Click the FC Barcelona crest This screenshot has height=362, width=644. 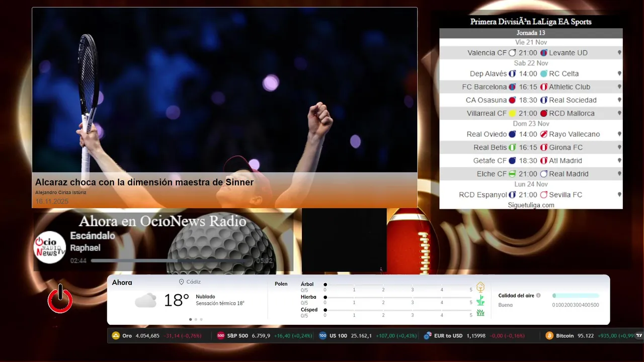(x=512, y=87)
